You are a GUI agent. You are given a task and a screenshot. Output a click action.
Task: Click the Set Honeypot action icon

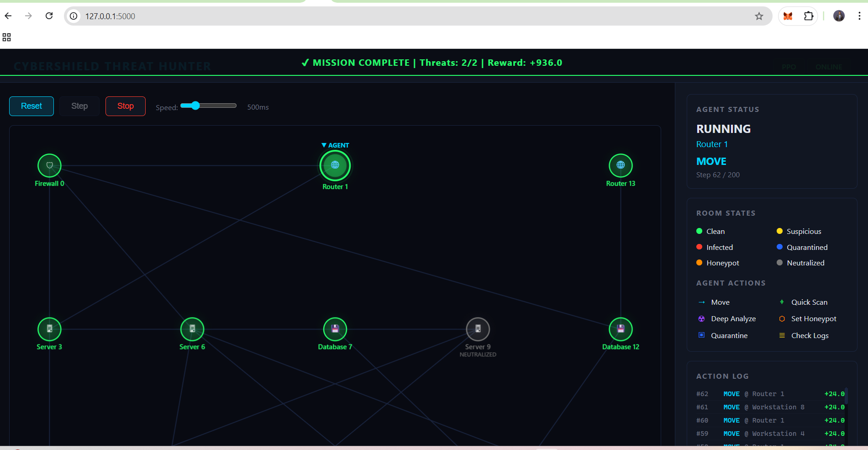tap(782, 319)
